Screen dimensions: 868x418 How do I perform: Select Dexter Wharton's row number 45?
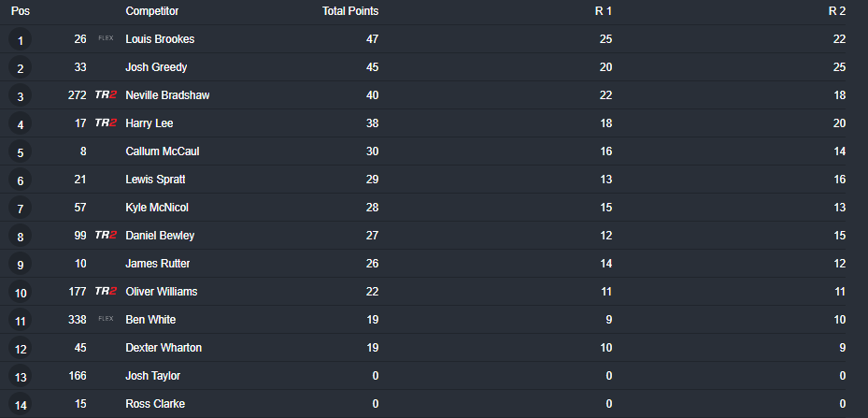click(x=79, y=348)
